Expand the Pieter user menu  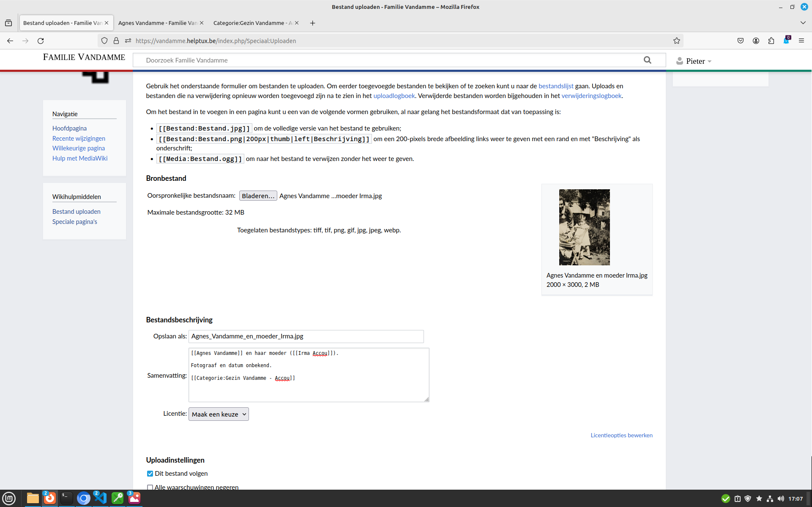(x=694, y=61)
